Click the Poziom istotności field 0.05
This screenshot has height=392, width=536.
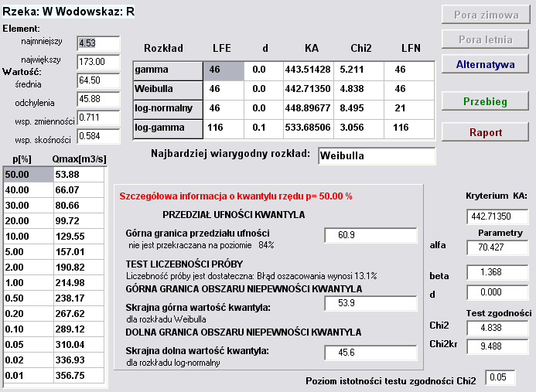pyautogui.click(x=500, y=377)
